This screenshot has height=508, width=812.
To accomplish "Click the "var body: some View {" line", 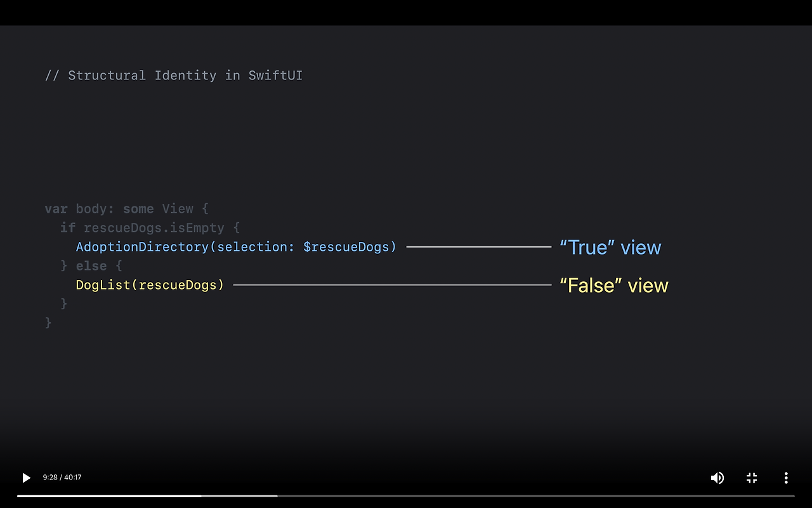I will 127,209.
